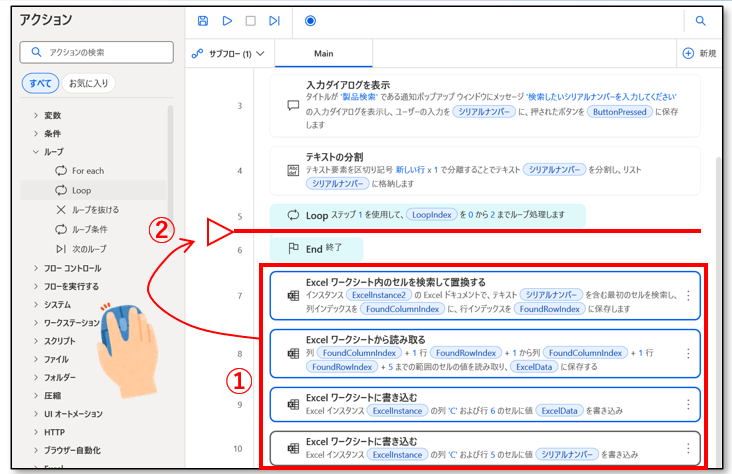This screenshot has width=732, height=474.
Task: Click the Save flow icon in toolbar
Action: [203, 20]
